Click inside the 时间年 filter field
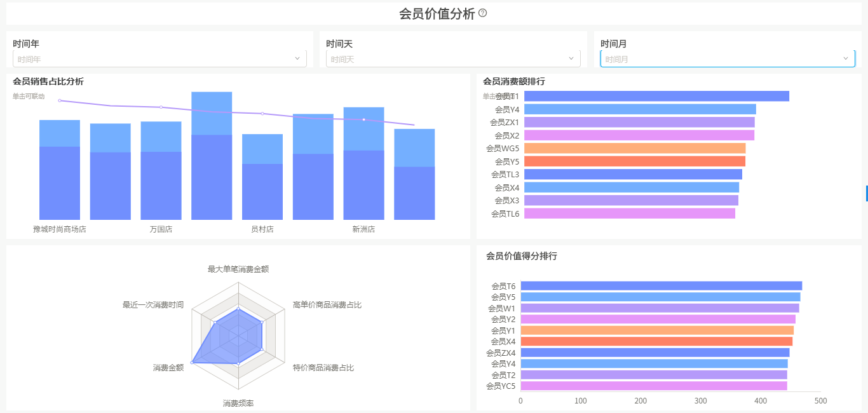868x413 pixels. pyautogui.click(x=153, y=59)
